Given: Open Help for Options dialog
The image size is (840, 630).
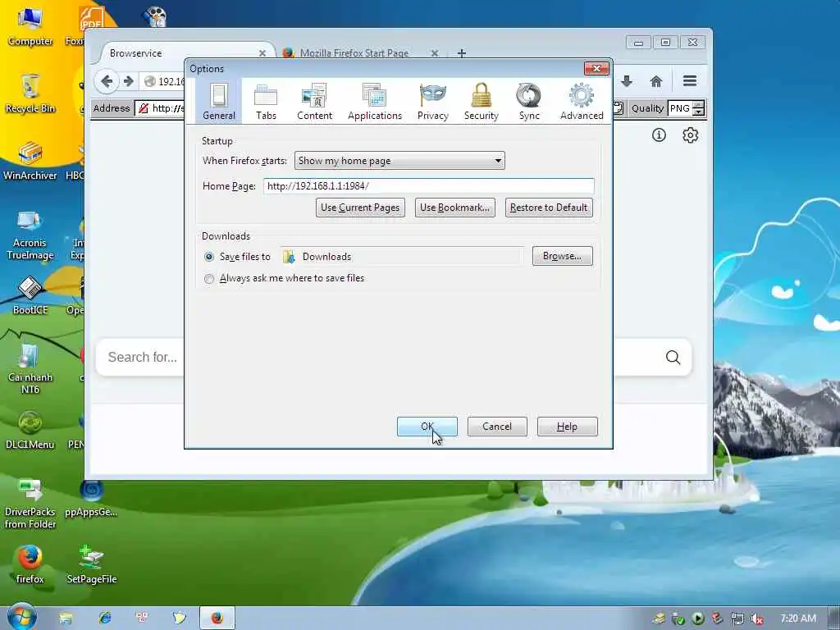Looking at the screenshot, I should point(567,427).
